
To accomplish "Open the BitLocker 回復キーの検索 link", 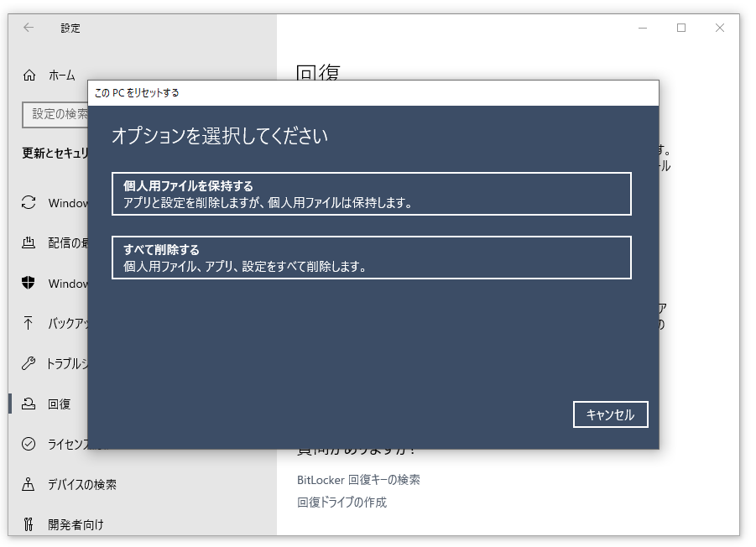I will pyautogui.click(x=358, y=480).
